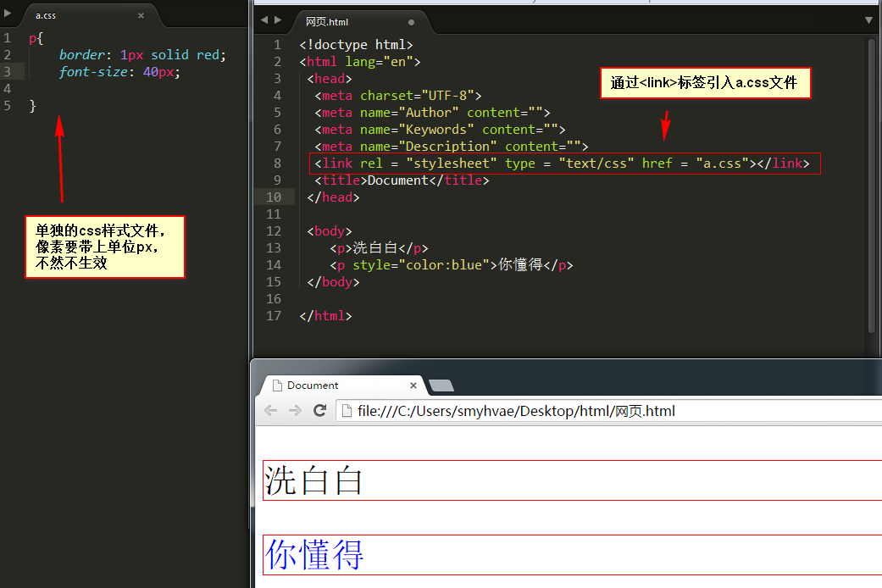882x588 pixels.
Task: Click the browser back navigation arrow
Action: pos(270,411)
